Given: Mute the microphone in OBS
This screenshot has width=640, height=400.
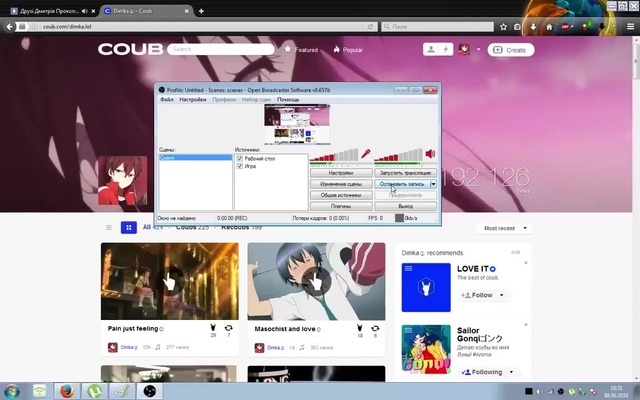Looking at the screenshot, I should click(366, 155).
